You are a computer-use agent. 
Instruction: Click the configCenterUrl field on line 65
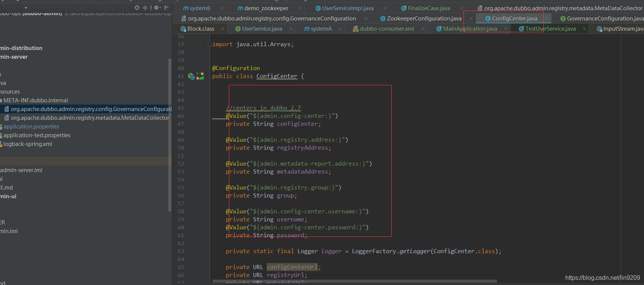click(x=292, y=267)
